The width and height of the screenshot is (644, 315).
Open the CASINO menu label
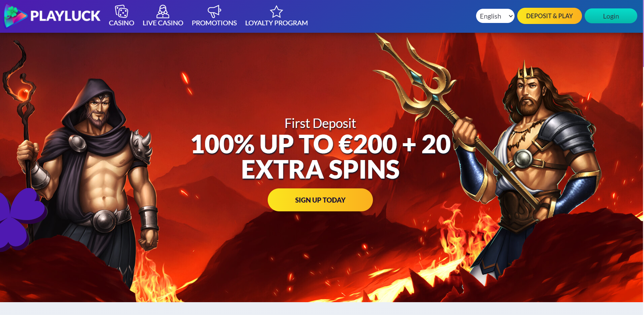coord(121,23)
